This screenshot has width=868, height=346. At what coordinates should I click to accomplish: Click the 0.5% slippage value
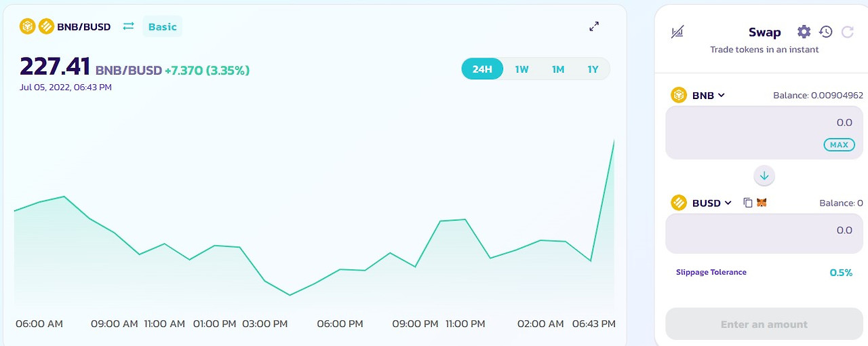841,273
